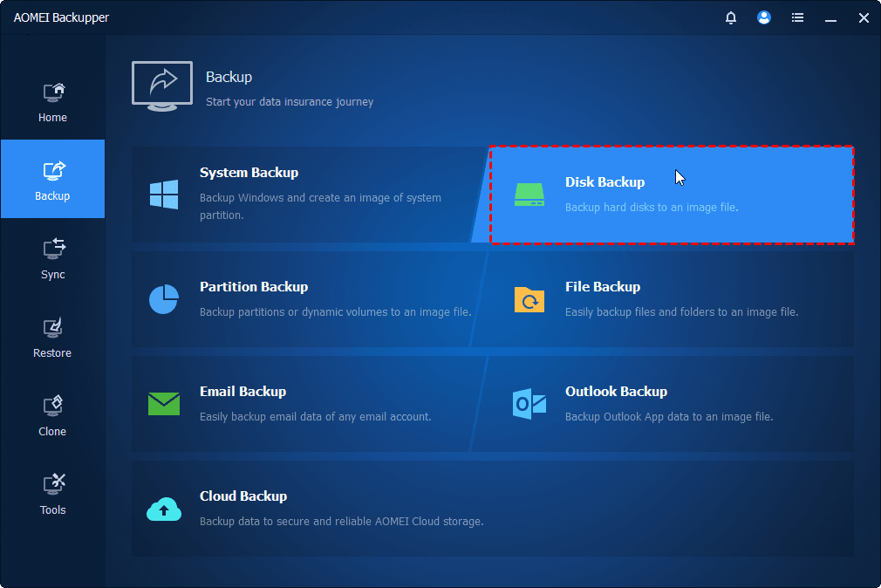This screenshot has height=588, width=881.
Task: Click 'Backup data to secure and reliable' description
Action: pos(342,521)
